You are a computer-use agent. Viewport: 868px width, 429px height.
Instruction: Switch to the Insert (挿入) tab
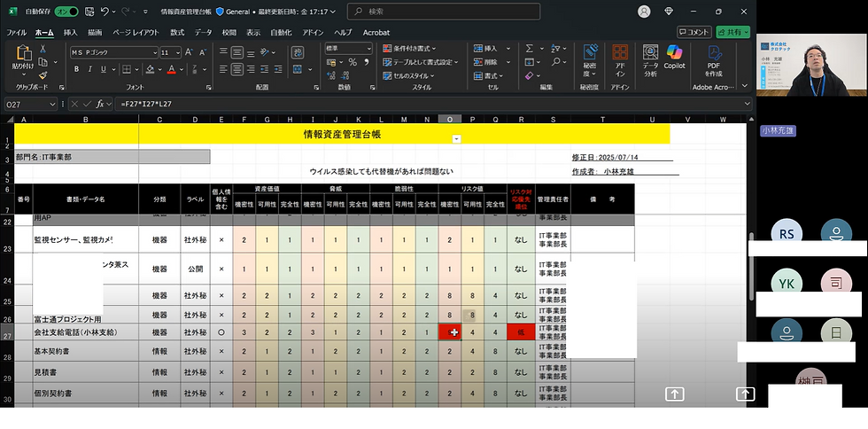coord(70,33)
